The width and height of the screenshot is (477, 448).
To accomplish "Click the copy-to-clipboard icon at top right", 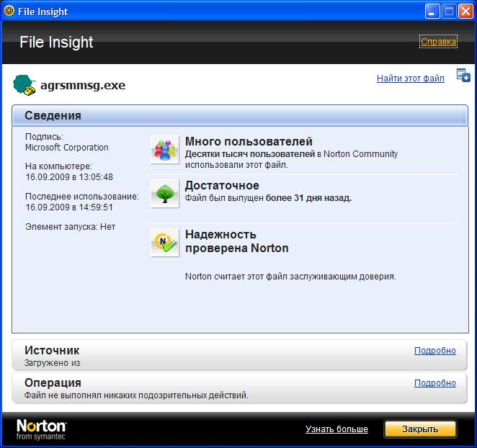I will [x=463, y=75].
